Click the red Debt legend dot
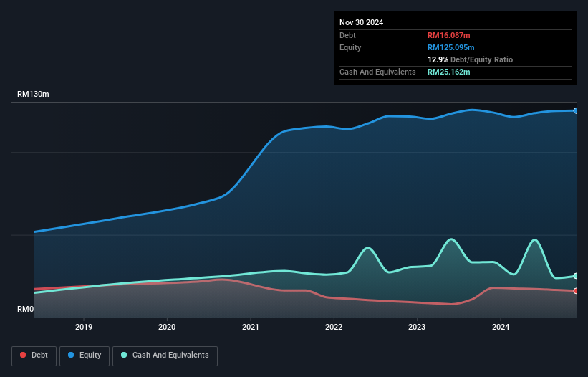Viewport: 588px width, 377px height. tap(23, 355)
